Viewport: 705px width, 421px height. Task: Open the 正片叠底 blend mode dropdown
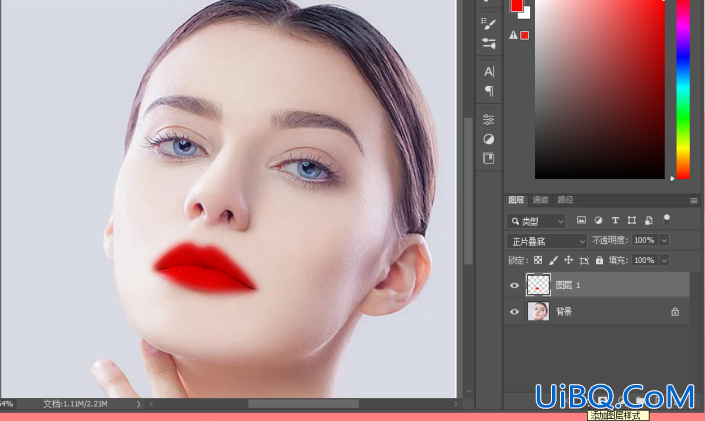tap(547, 242)
